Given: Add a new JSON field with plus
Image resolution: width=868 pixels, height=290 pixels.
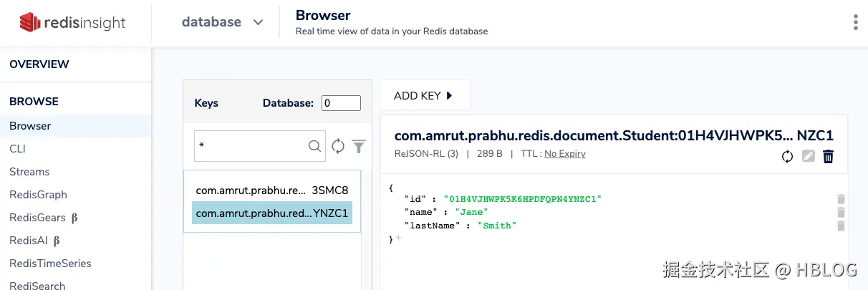Looking at the screenshot, I should pos(398,239).
